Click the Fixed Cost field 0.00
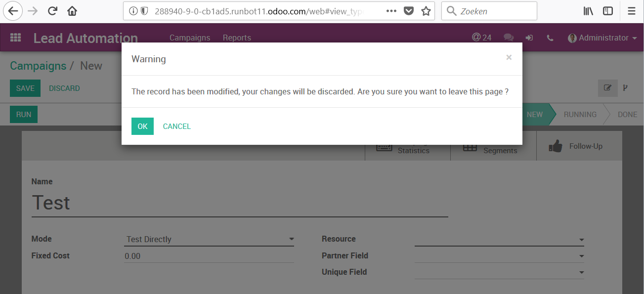Image resolution: width=644 pixels, height=294 pixels. (209, 256)
